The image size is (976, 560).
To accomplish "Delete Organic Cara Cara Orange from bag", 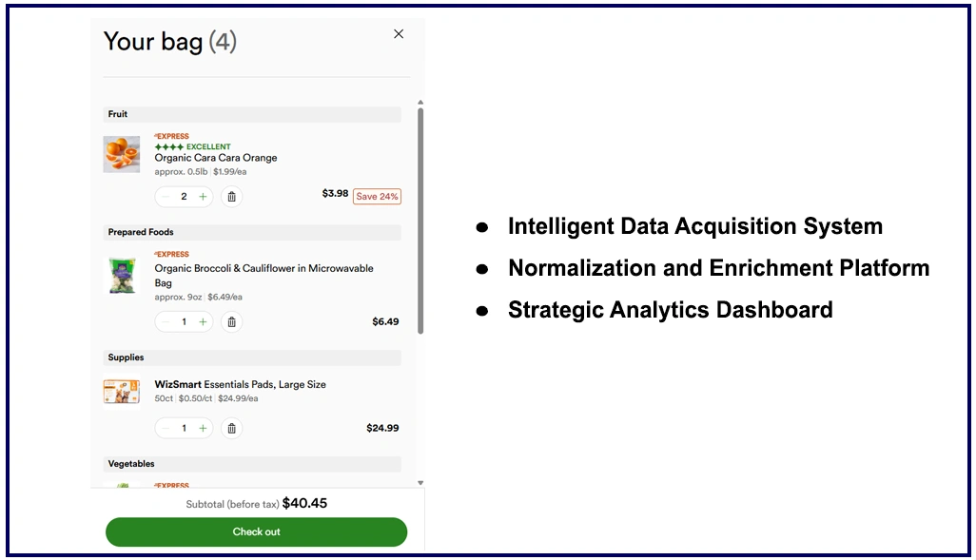I will click(231, 197).
